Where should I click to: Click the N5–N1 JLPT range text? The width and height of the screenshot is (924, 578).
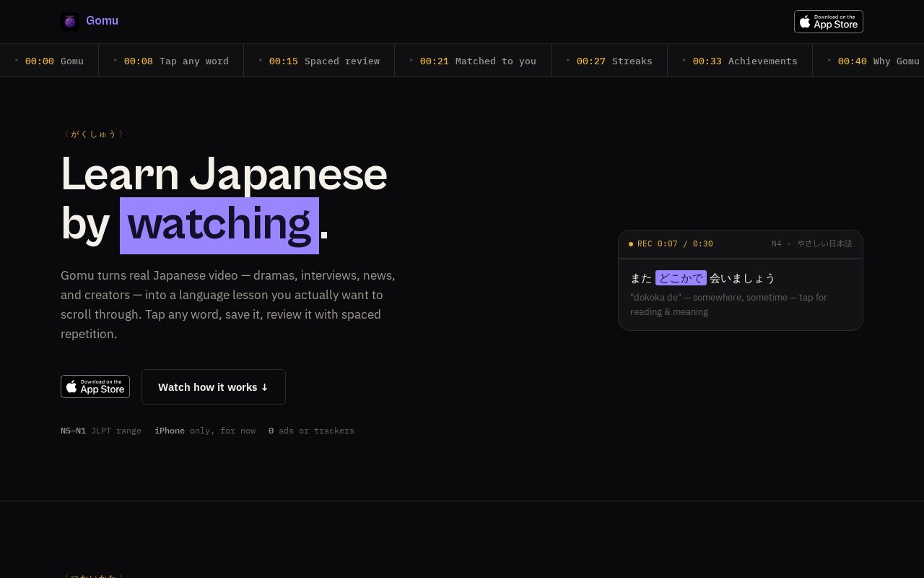point(101,431)
